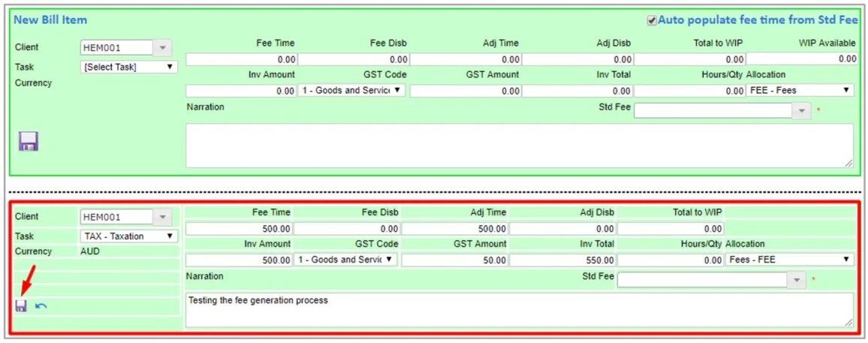Save the edited bill item with small disk icon
The image size is (868, 343).
pyautogui.click(x=21, y=306)
